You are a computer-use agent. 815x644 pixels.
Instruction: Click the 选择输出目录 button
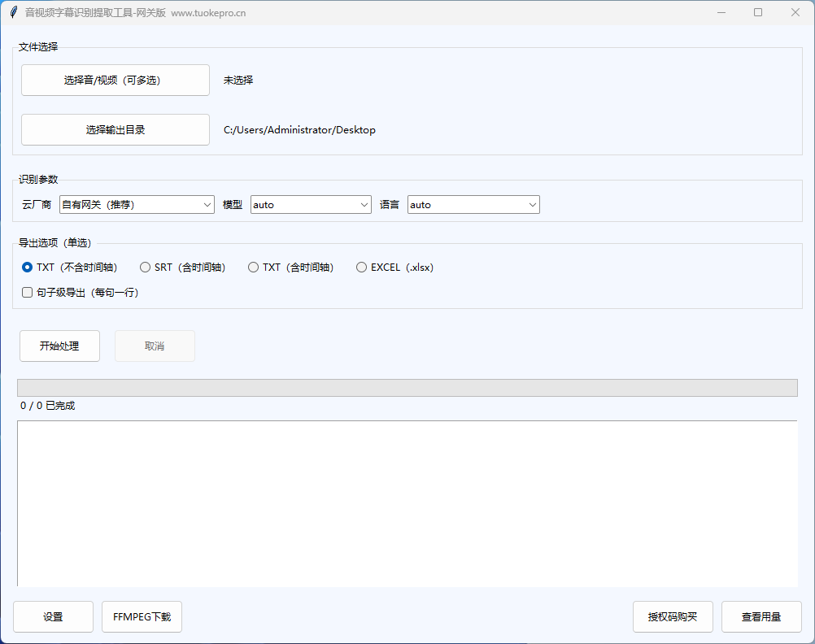click(x=115, y=129)
